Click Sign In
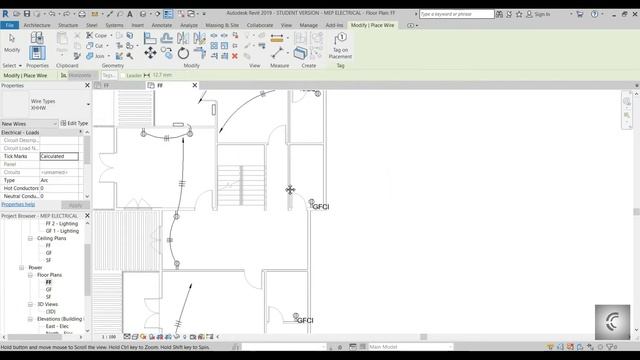The image size is (640, 360). coord(538,14)
